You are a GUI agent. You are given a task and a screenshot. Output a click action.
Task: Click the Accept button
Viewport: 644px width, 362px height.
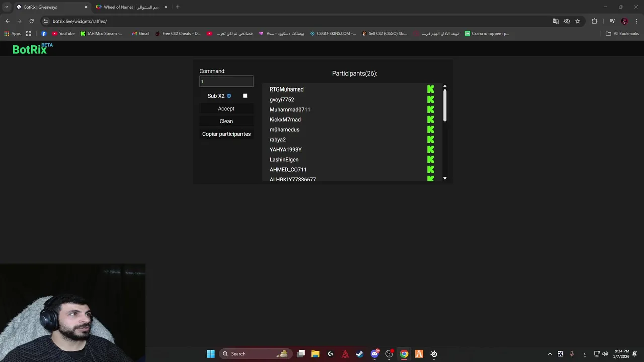(x=226, y=109)
